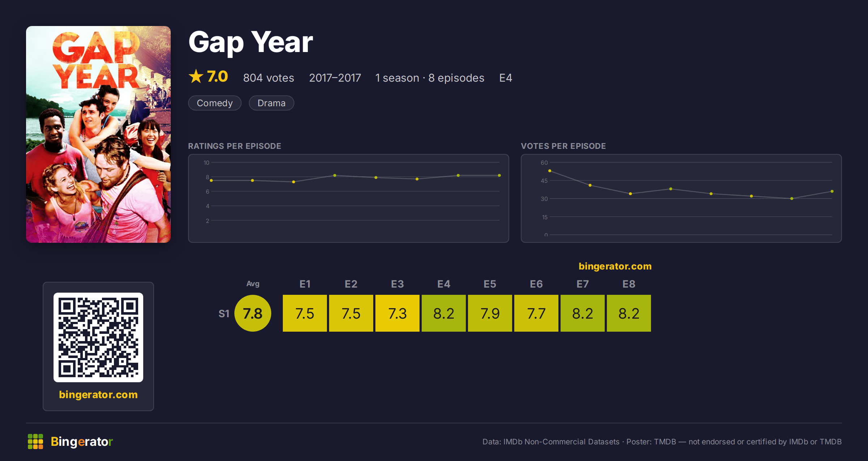Click last data point in ratings chart

[x=499, y=176]
